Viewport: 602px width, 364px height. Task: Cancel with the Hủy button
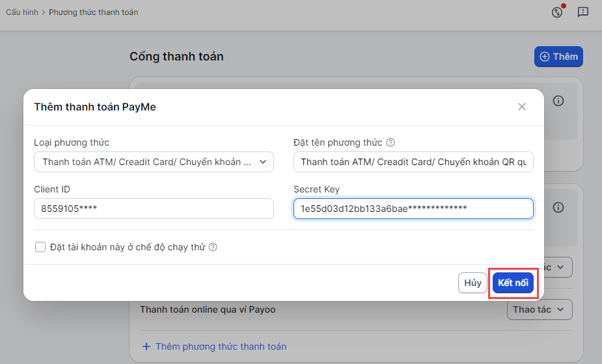coord(473,283)
